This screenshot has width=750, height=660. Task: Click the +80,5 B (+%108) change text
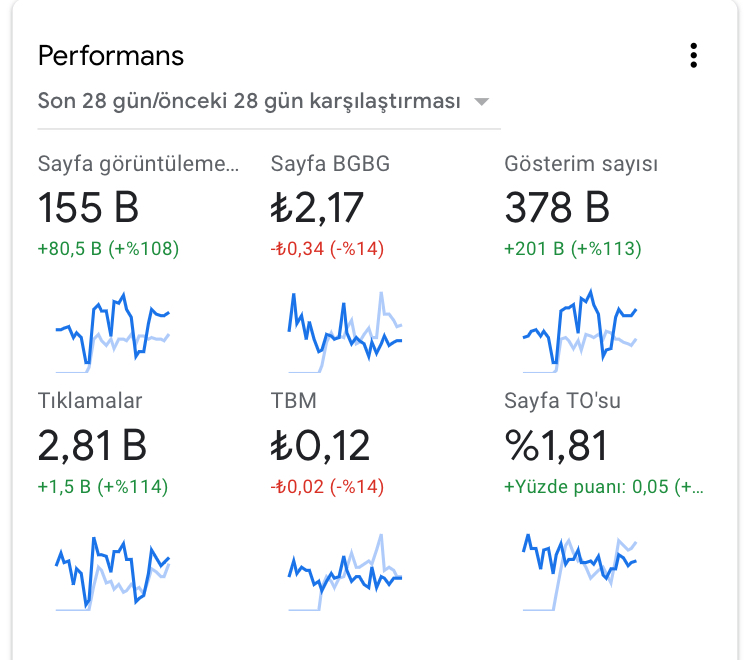coord(108,249)
